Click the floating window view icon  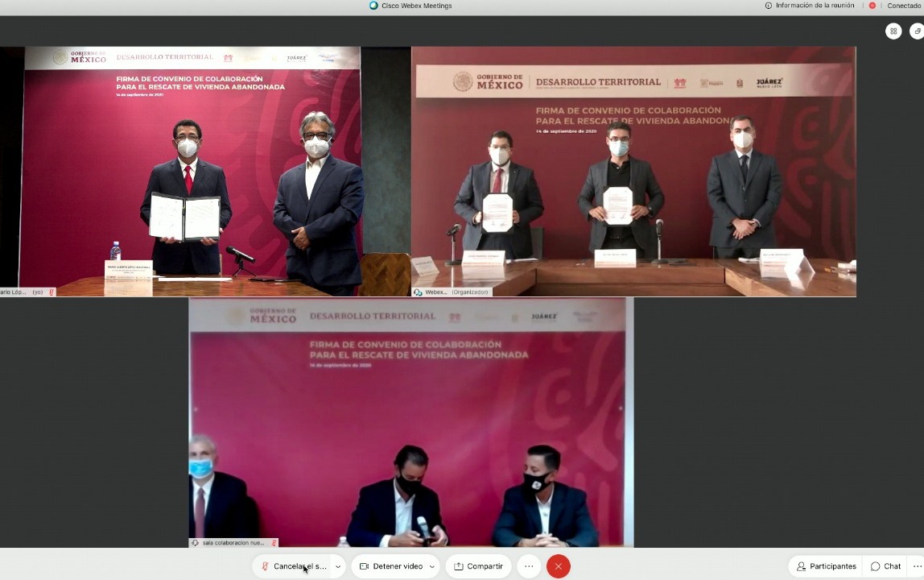[x=917, y=31]
